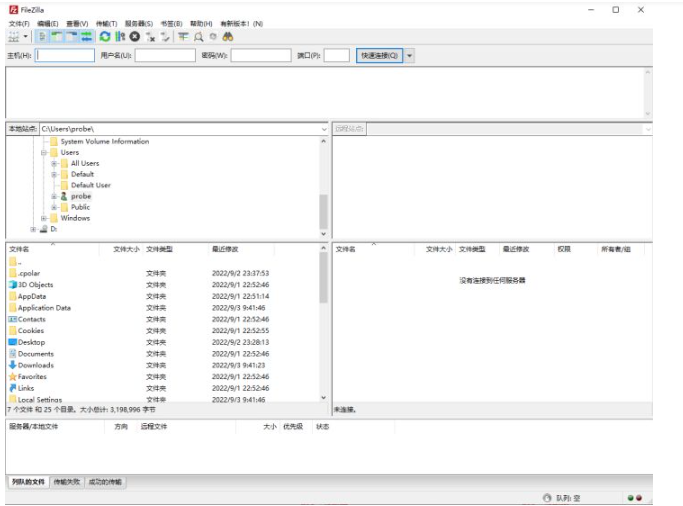683x506 pixels.
Task: Click process queue toolbar icon
Action: pos(120,37)
